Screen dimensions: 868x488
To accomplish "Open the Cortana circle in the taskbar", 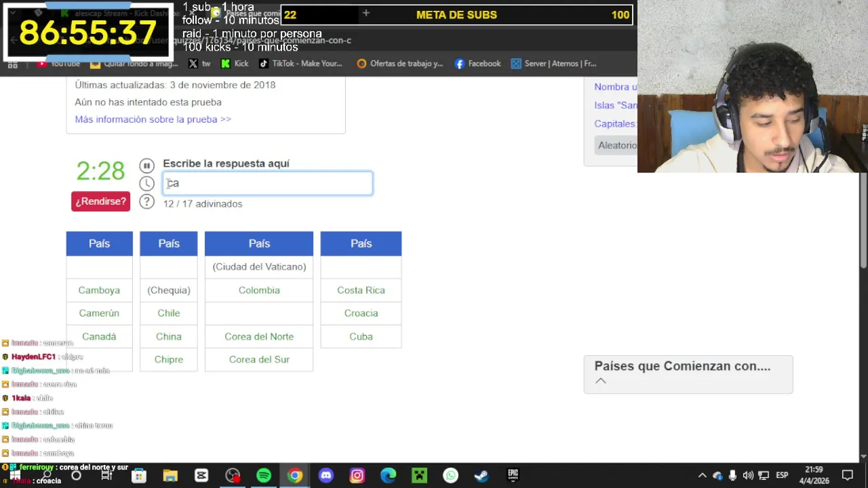I will click(76, 476).
